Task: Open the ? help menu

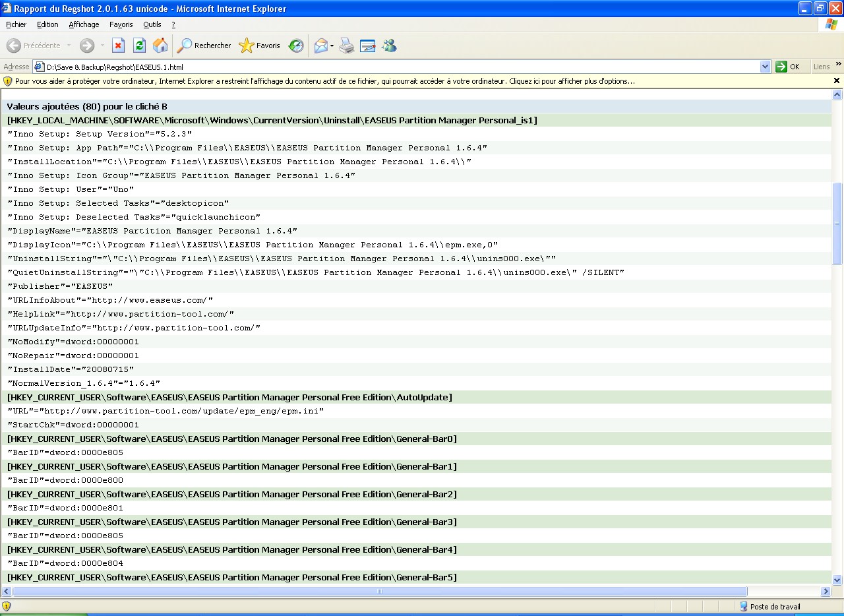Action: point(173,24)
